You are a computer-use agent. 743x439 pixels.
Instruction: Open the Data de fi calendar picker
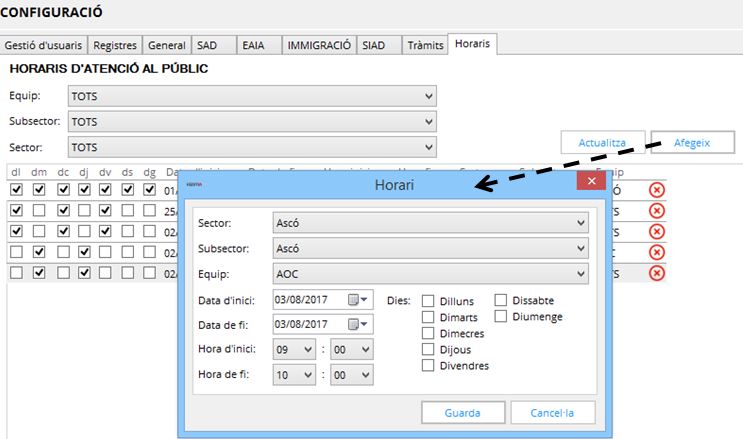(358, 324)
